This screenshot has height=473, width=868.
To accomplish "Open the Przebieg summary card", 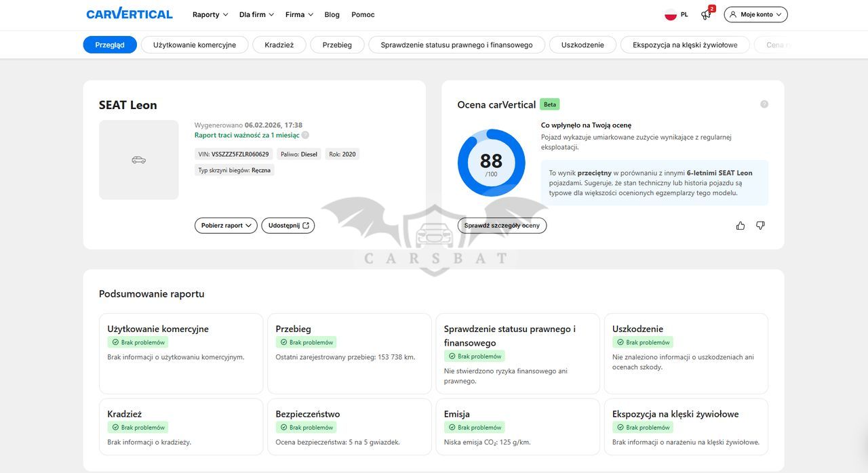I will click(x=349, y=354).
